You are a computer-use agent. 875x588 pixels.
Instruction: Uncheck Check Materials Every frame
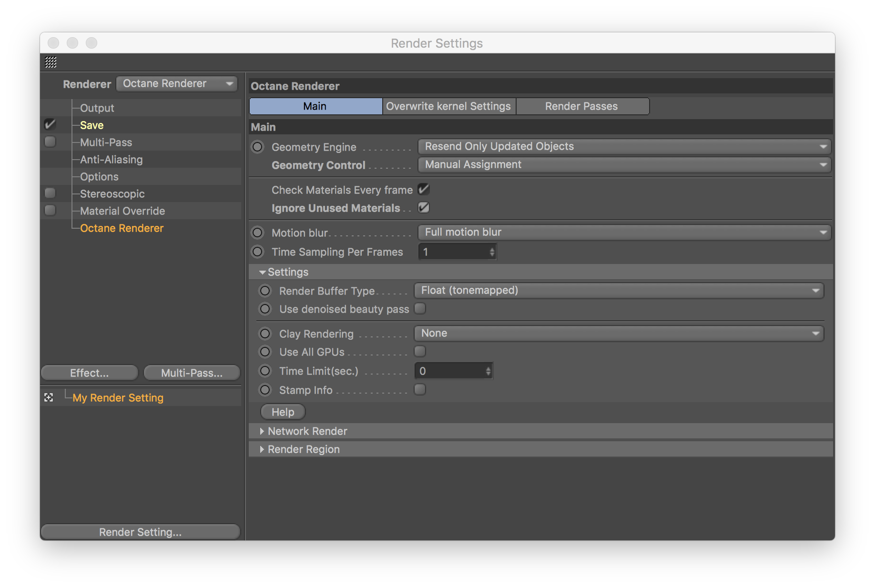(423, 189)
